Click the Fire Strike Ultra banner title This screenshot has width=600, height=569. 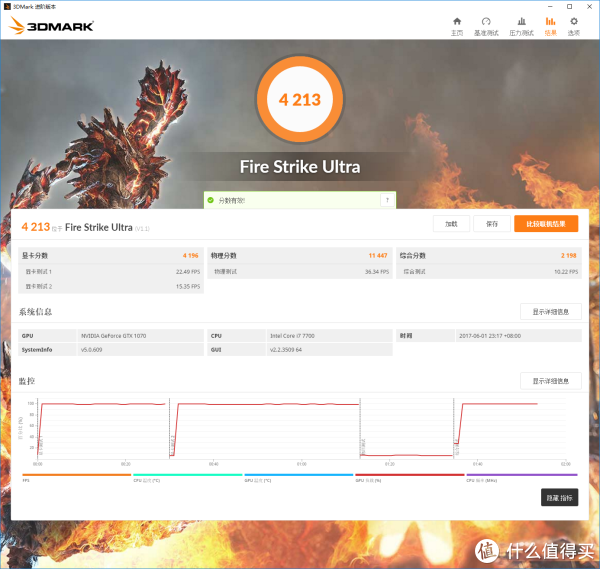[300, 167]
